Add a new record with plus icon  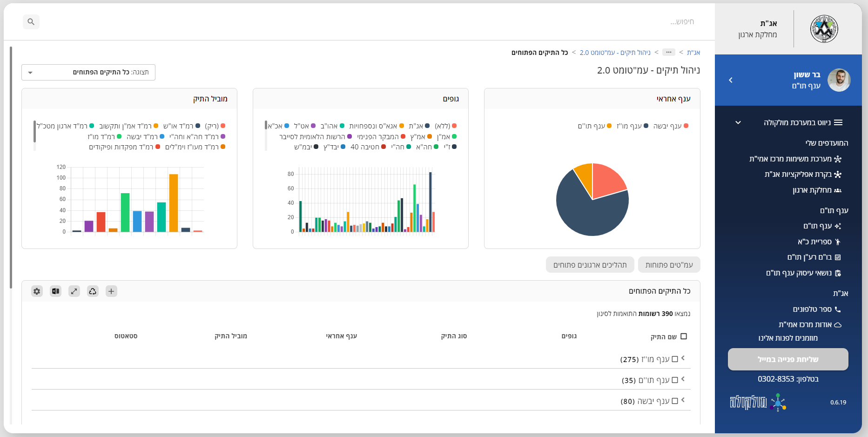(111, 291)
